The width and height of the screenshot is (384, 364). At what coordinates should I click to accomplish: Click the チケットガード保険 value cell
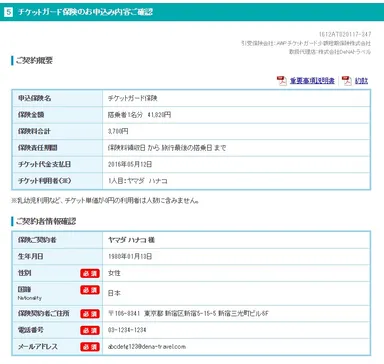tap(236, 98)
